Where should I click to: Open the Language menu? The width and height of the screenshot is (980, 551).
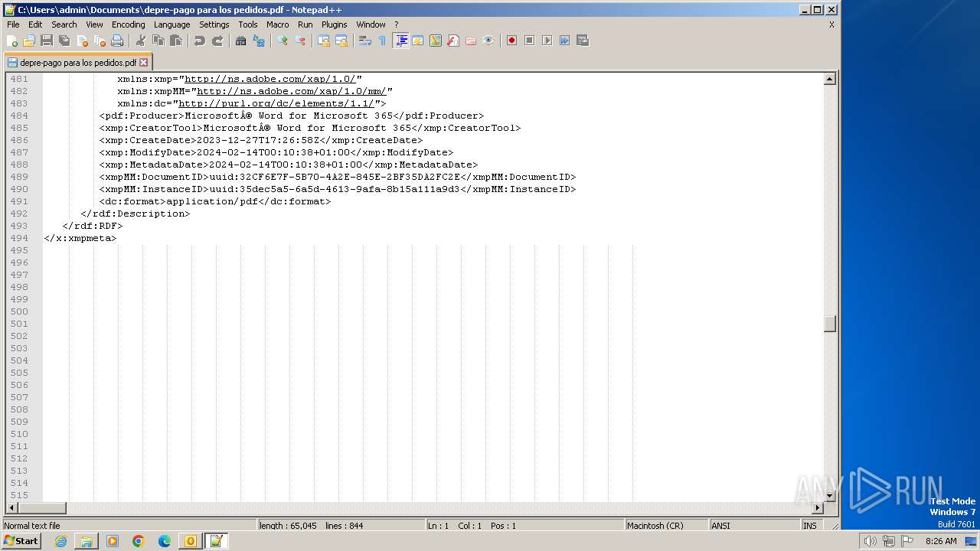coord(171,24)
